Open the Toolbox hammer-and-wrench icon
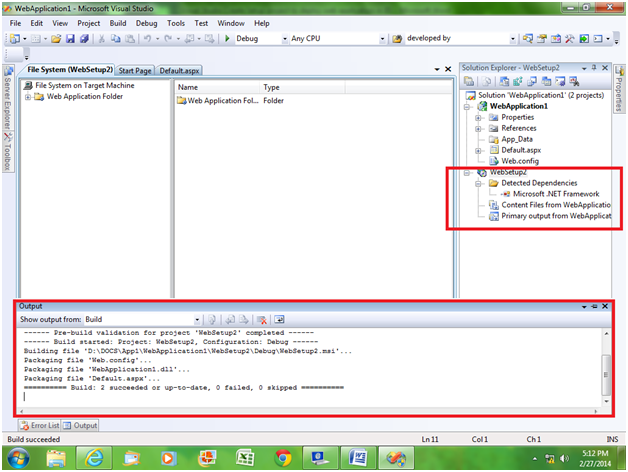Screen dimensions: 628x472 pyautogui.click(x=570, y=38)
